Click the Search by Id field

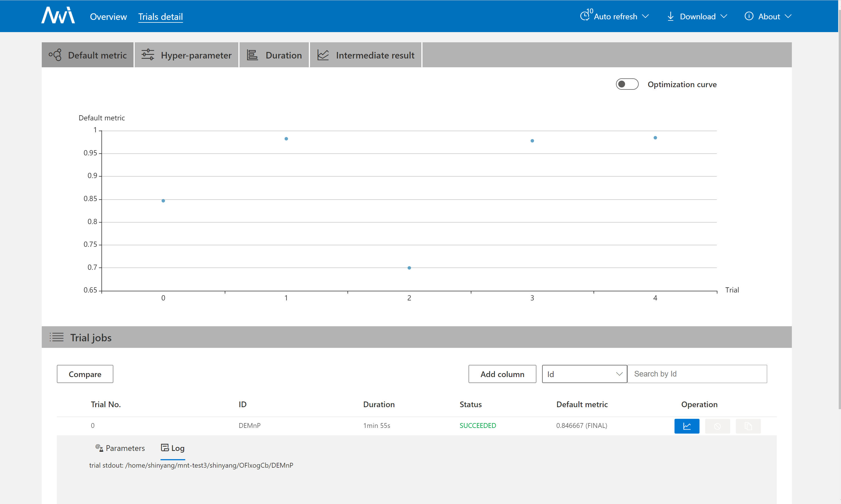point(697,374)
